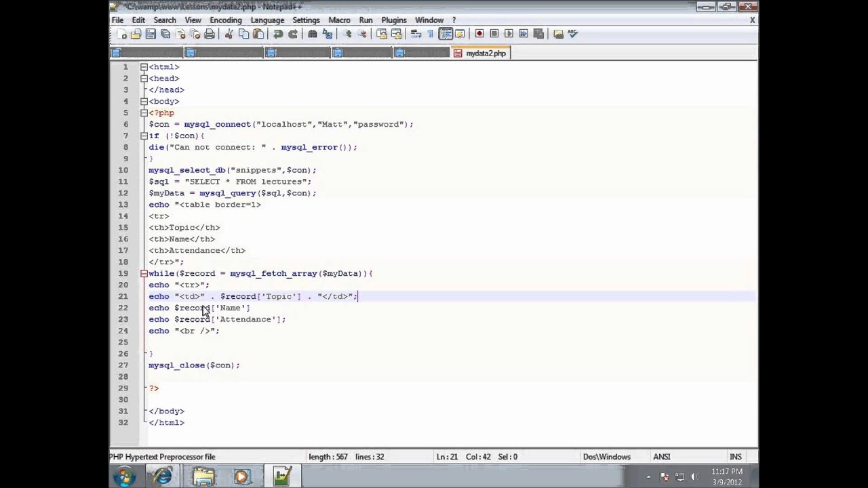Toggle INS insert mode in status bar
Image resolution: width=868 pixels, height=488 pixels.
coord(735,457)
